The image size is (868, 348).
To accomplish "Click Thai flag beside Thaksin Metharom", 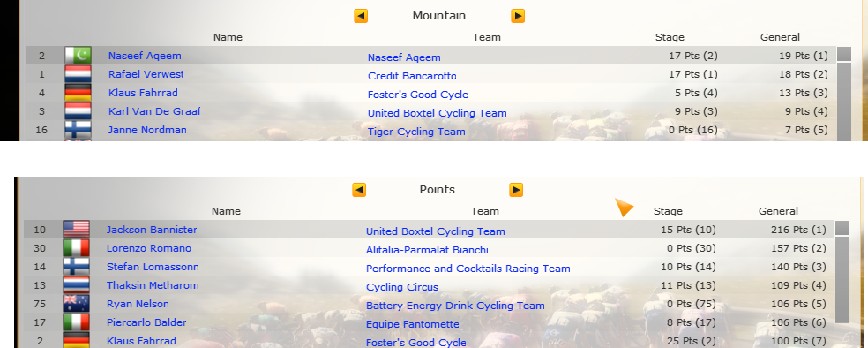I will coord(77,285).
